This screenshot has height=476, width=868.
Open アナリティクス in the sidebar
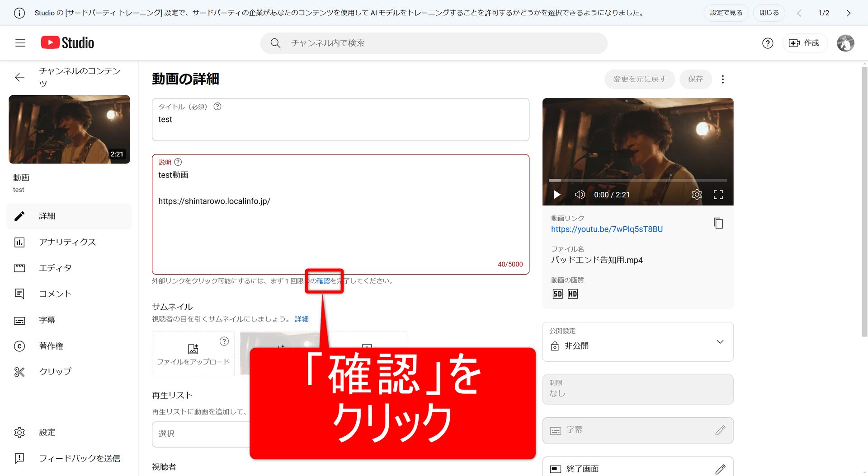[67, 242]
